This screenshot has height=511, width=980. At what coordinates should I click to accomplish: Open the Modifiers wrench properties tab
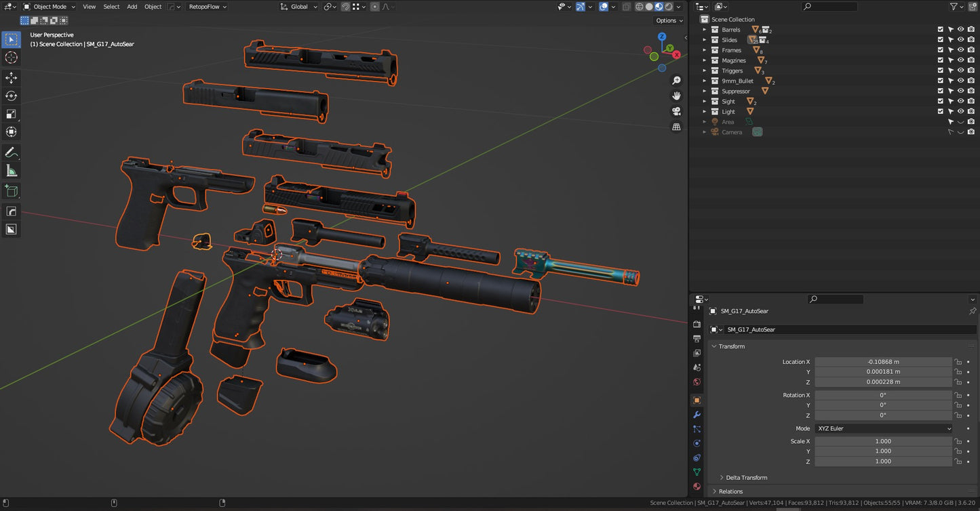(x=697, y=415)
